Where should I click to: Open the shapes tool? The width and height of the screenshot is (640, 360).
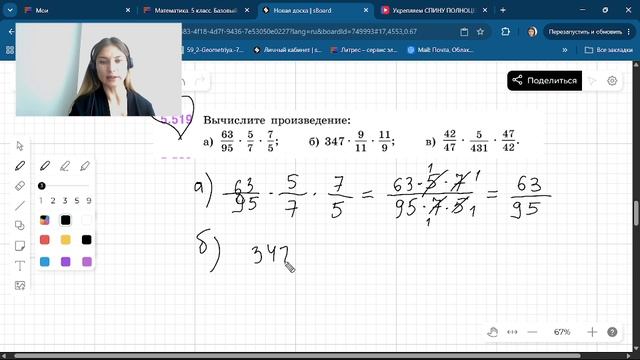click(x=20, y=225)
